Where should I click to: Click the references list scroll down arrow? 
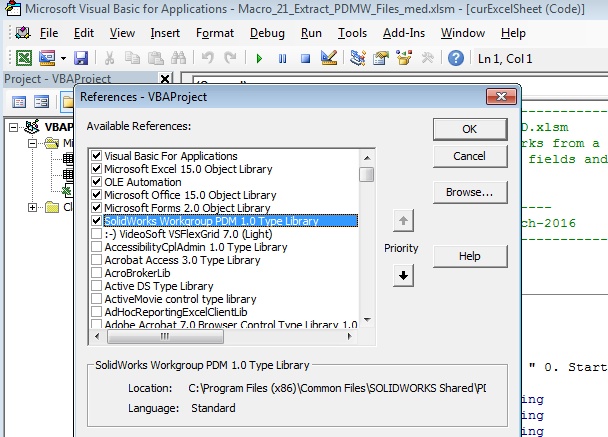click(x=367, y=320)
